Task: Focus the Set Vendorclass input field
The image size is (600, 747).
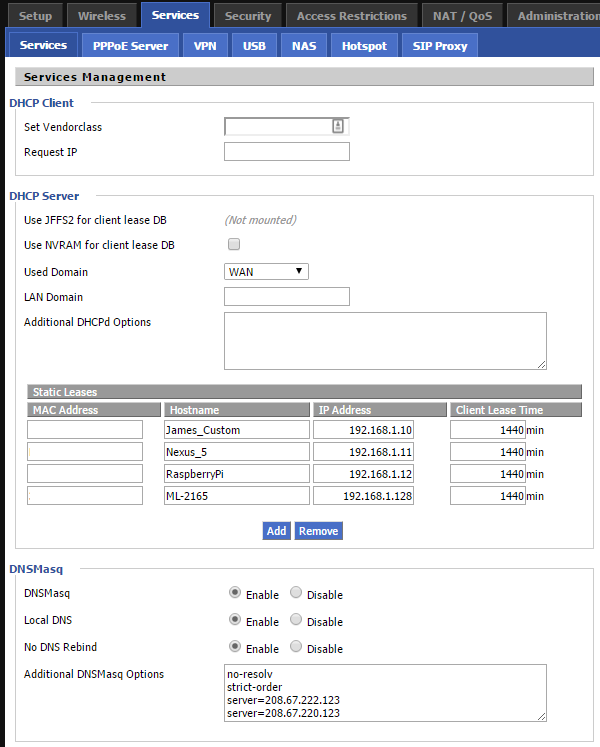Action: click(287, 126)
